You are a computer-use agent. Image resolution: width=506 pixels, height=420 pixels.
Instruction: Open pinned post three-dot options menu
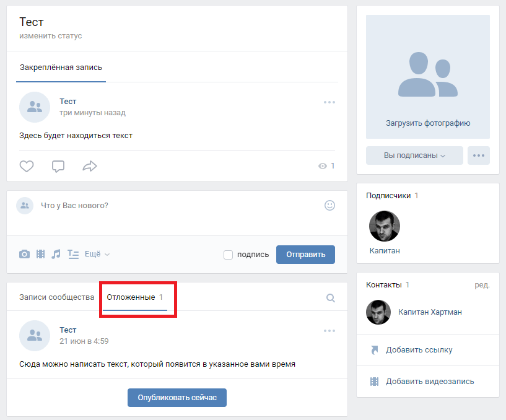[x=329, y=102]
